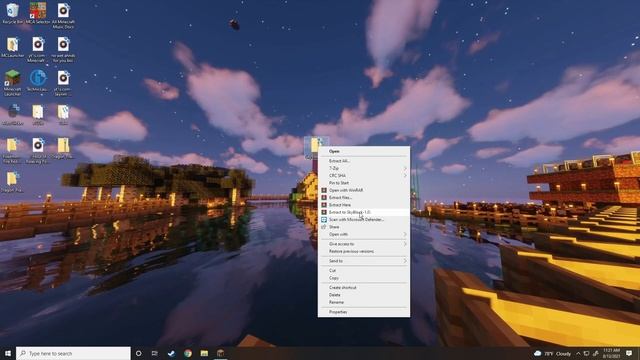
Task: Select the MCA Selector desktop shortcut
Action: click(x=38, y=13)
